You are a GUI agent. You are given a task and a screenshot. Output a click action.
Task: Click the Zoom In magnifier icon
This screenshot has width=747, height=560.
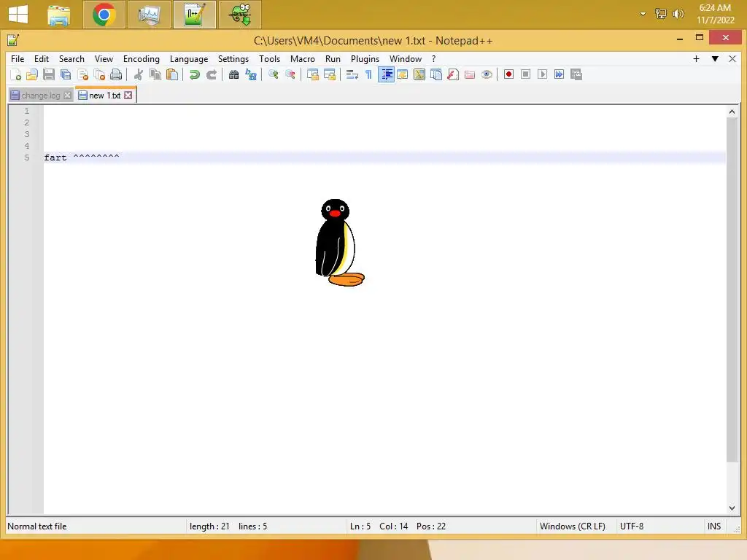coord(274,75)
